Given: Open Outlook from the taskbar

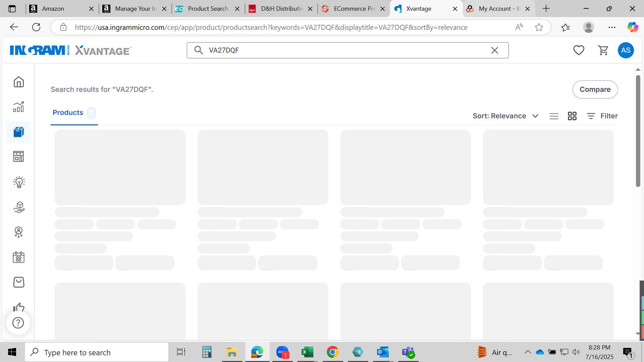Looking at the screenshot, I should (382, 352).
